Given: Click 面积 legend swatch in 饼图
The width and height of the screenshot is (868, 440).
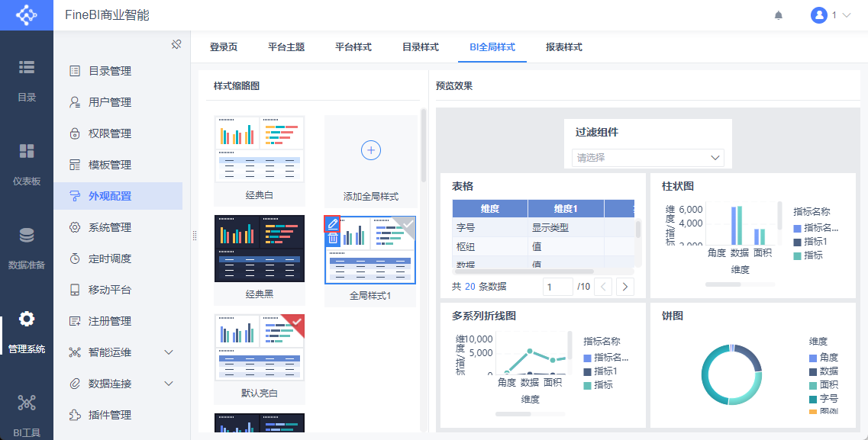Looking at the screenshot, I should (813, 385).
